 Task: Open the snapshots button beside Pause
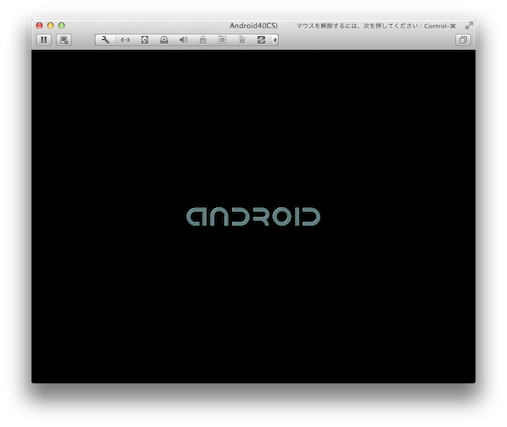64,40
